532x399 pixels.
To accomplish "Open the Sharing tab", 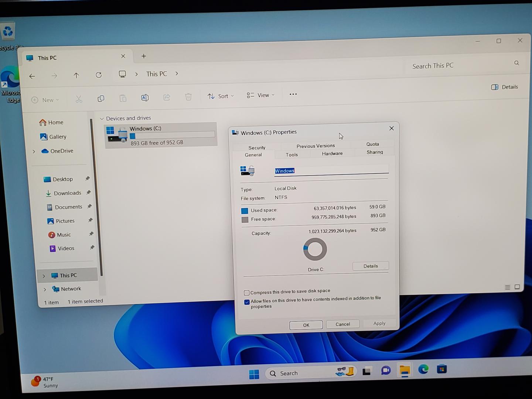I will [375, 152].
